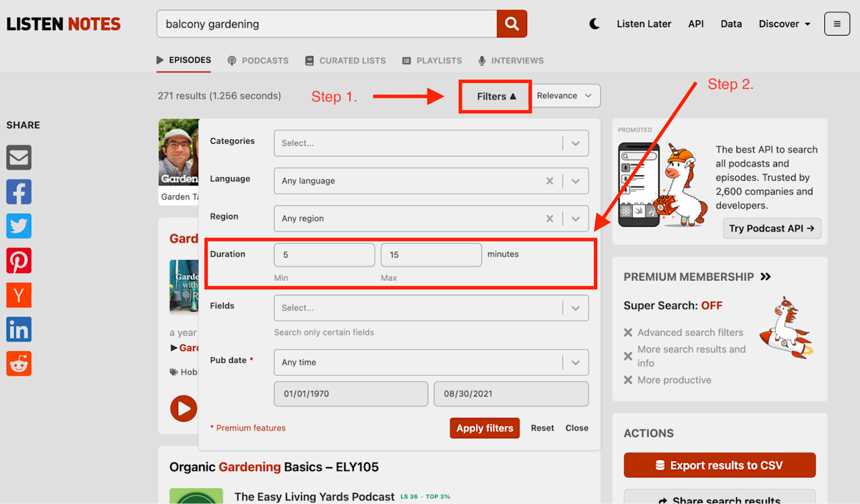Switch to the Playlists tab
860x504 pixels.
(432, 61)
